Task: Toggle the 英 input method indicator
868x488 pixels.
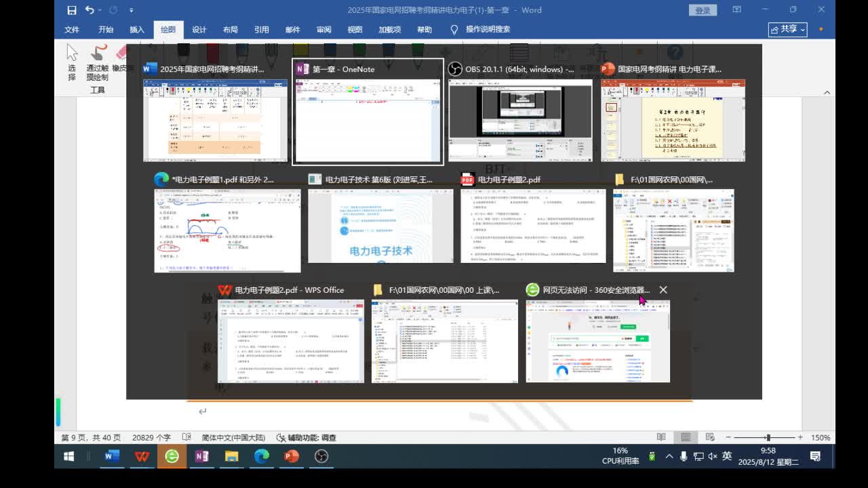Action: (727, 456)
